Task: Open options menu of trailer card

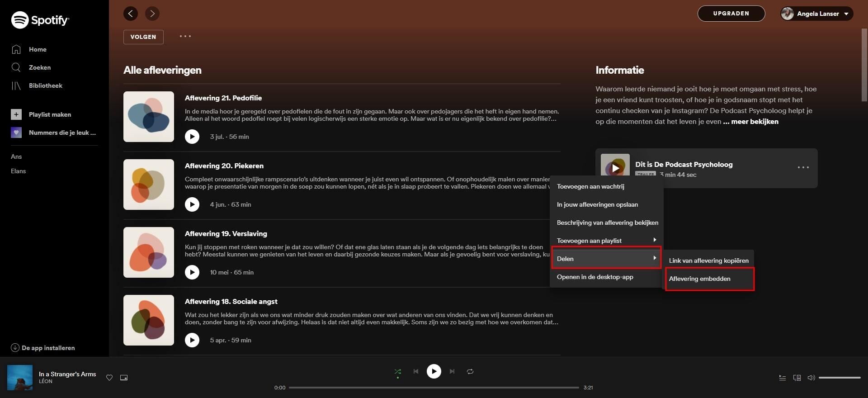Action: pos(803,167)
